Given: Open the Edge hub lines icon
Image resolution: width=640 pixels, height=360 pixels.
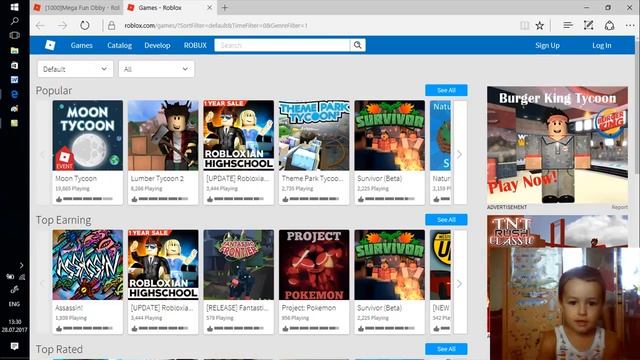Looking at the screenshot, I should [x=568, y=25].
